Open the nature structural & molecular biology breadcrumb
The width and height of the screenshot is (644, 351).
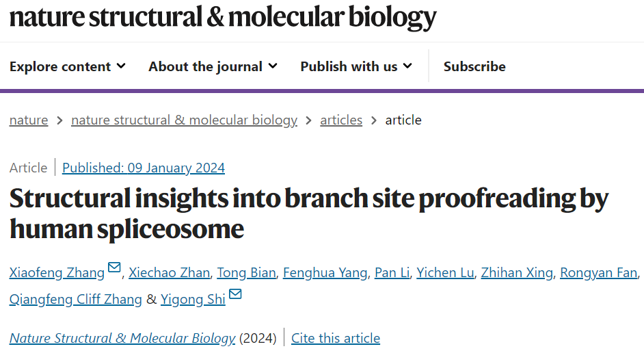(x=184, y=120)
